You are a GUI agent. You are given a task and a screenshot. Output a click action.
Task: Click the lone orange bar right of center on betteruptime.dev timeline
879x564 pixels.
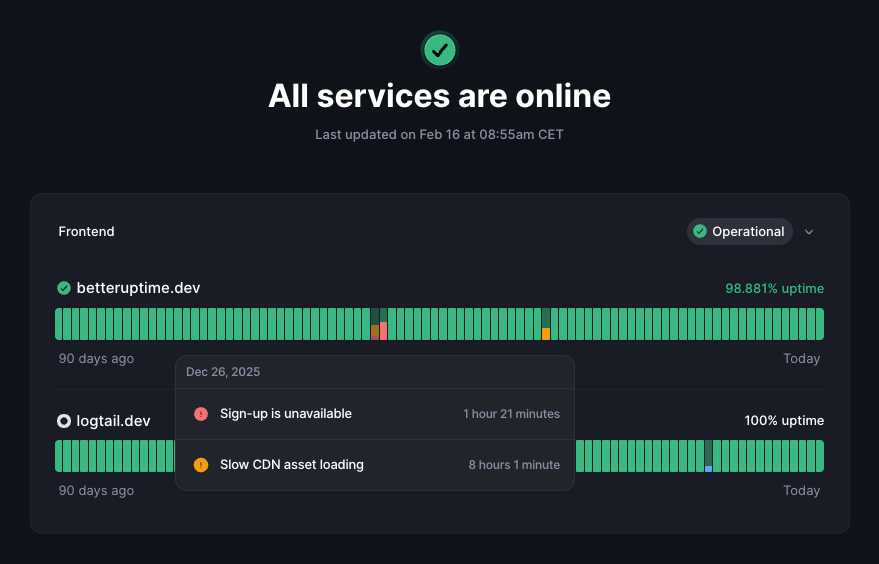point(546,324)
